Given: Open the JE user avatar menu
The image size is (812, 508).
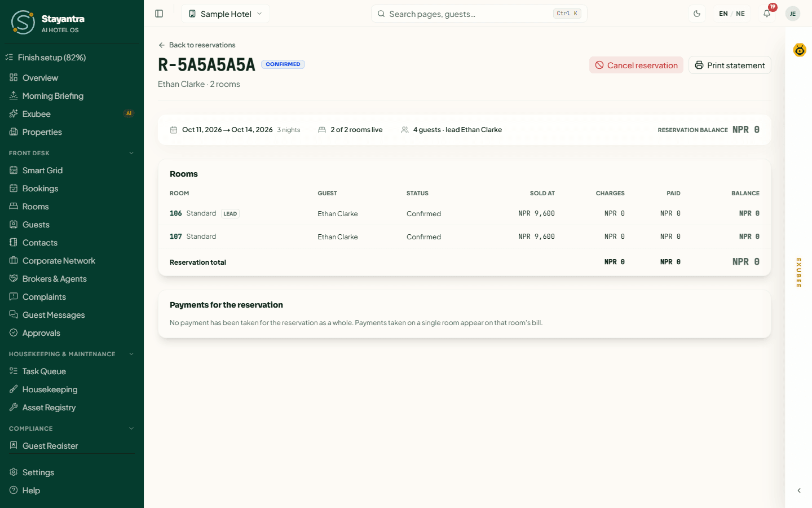Looking at the screenshot, I should click(x=793, y=14).
